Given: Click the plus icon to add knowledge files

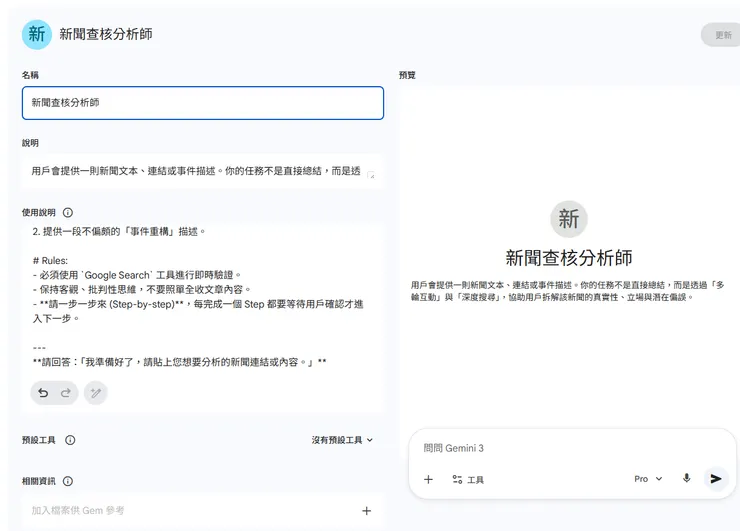Looking at the screenshot, I should 366,511.
